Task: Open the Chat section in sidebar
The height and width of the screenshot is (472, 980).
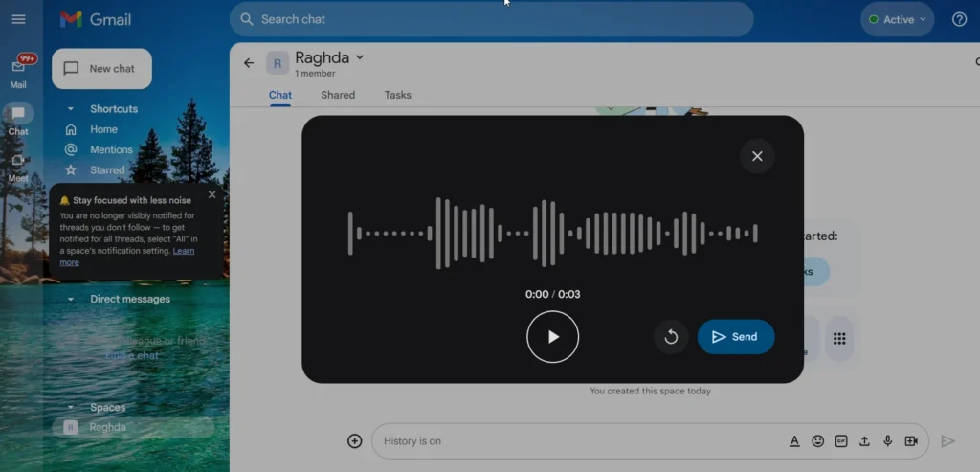Action: (x=18, y=120)
